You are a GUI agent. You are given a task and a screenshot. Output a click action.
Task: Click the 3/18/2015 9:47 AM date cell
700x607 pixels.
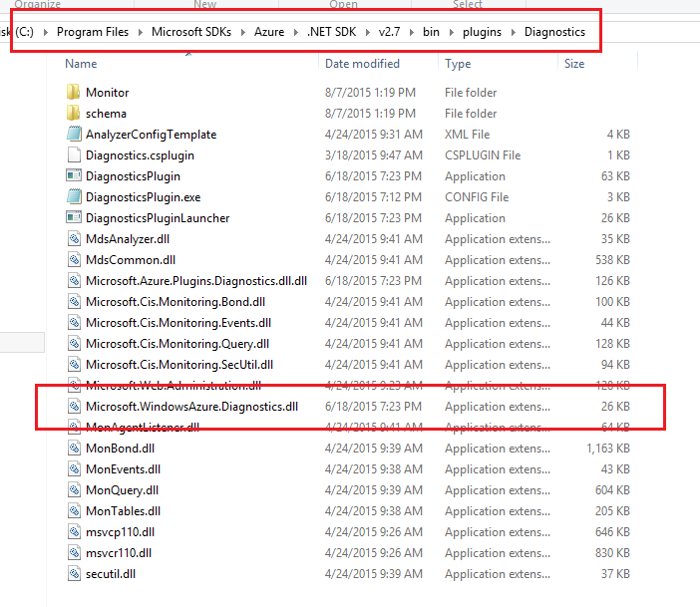point(374,154)
